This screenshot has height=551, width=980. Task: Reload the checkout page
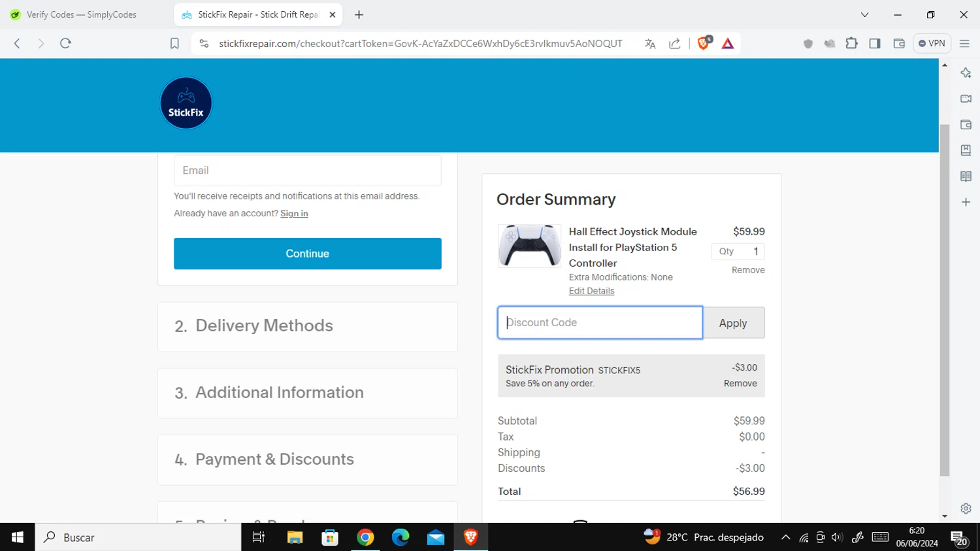[x=65, y=43]
